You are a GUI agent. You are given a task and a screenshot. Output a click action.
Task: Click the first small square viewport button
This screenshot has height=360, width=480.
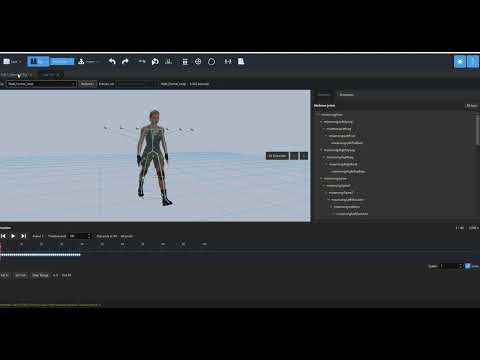click(294, 156)
